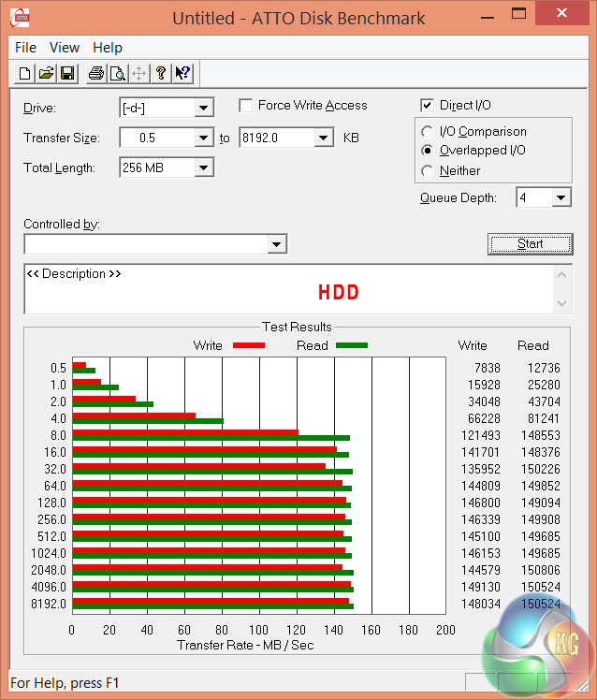Click the write value 121493
The width and height of the screenshot is (597, 700).
point(481,435)
